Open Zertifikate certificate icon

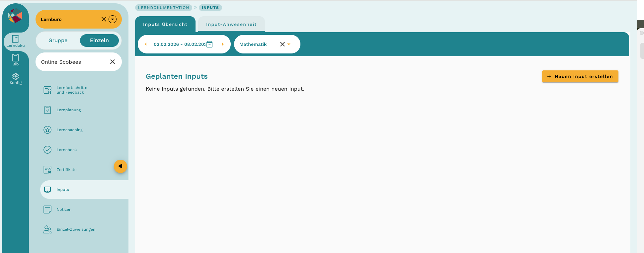(x=47, y=170)
